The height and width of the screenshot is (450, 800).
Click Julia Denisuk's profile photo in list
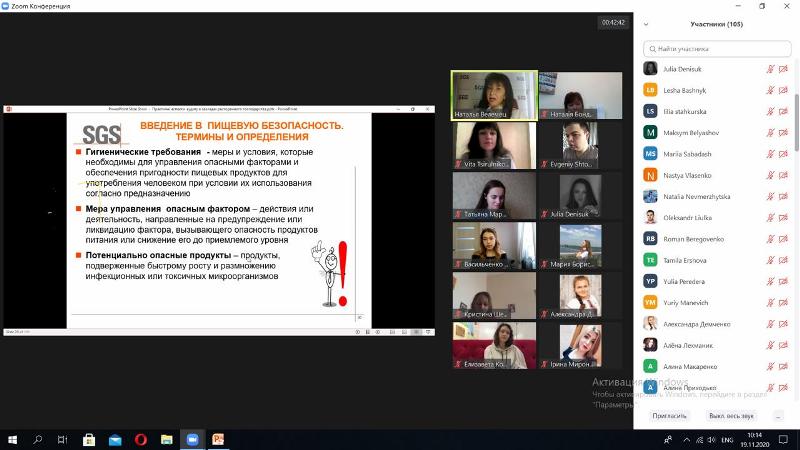click(x=650, y=68)
